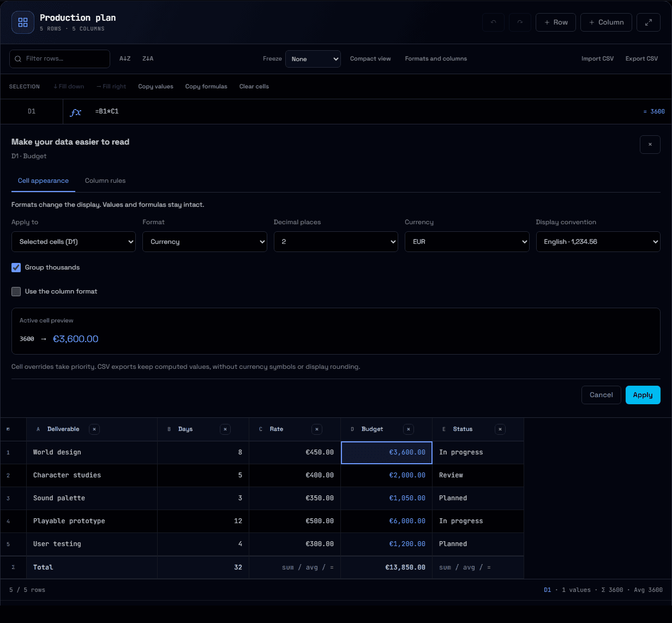
Task: Remove the Budget column
Action: pyautogui.click(x=409, y=429)
